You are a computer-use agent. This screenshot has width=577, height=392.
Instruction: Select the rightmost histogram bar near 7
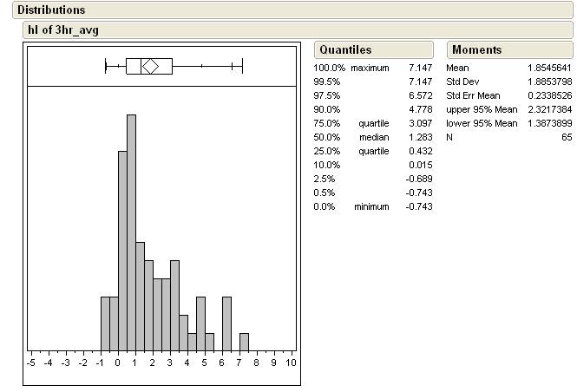pos(244,341)
